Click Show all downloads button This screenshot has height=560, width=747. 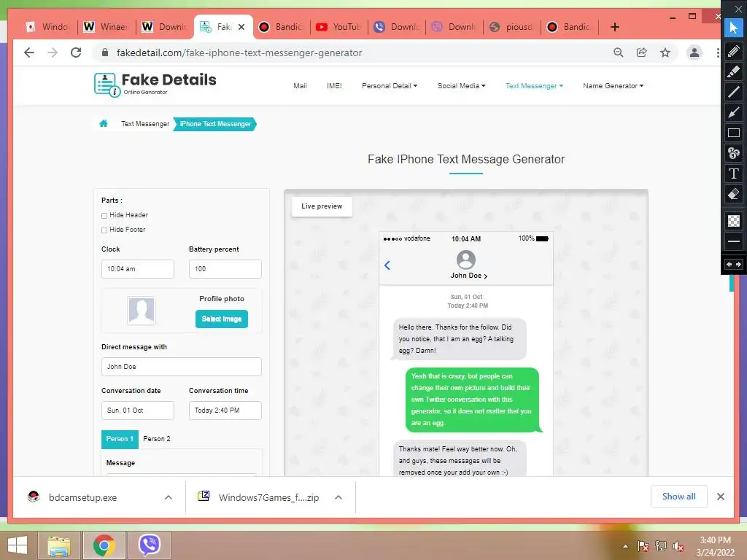point(679,497)
